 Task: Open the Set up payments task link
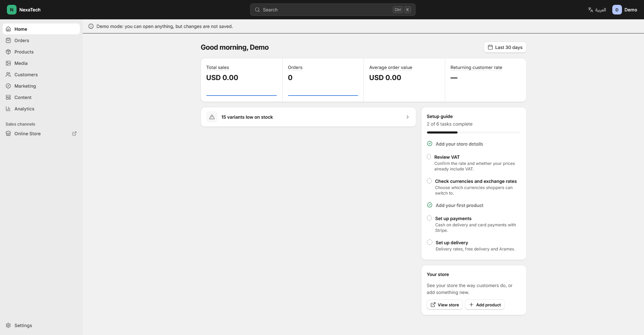tap(453, 218)
